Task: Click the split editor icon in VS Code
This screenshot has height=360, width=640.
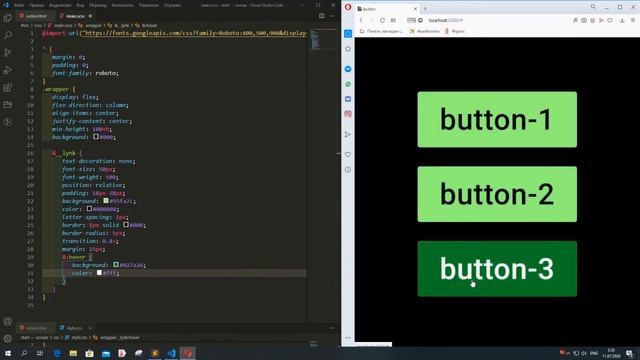Action: [322, 16]
